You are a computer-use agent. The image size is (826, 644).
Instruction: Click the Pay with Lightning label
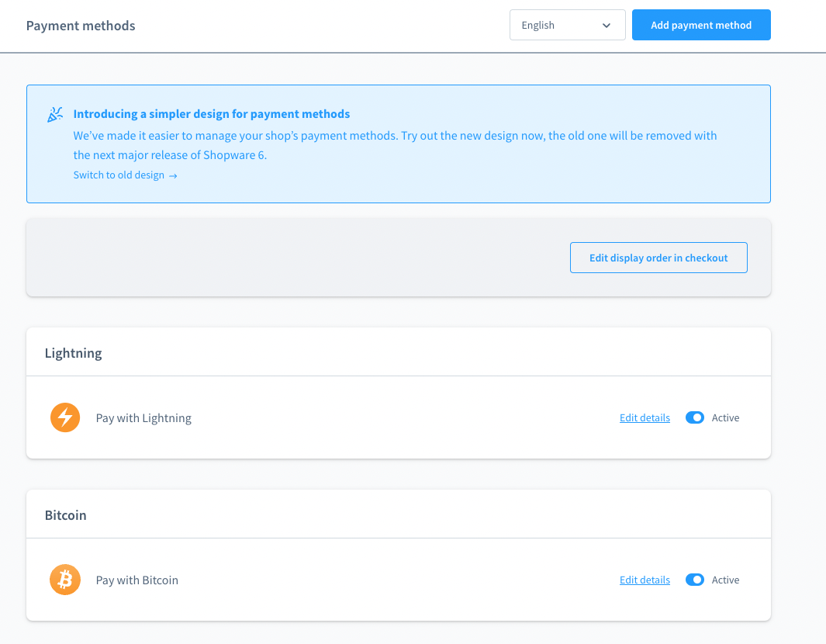coord(143,418)
